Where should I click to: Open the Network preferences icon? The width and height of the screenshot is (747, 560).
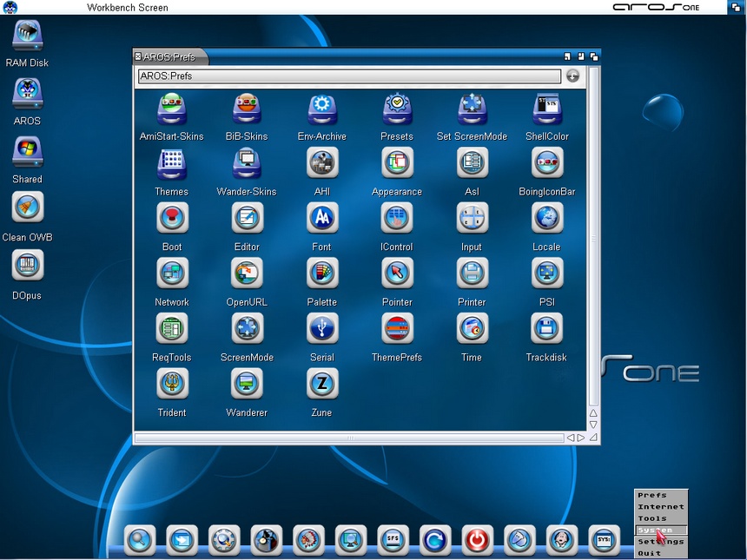point(172,273)
